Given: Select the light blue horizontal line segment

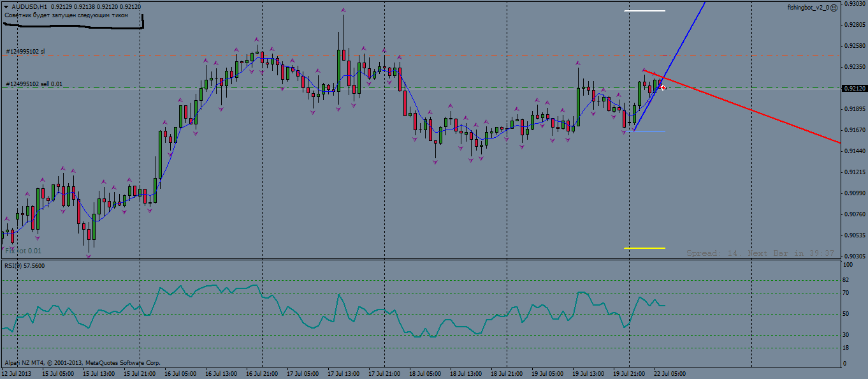Looking at the screenshot, I should coord(645,131).
